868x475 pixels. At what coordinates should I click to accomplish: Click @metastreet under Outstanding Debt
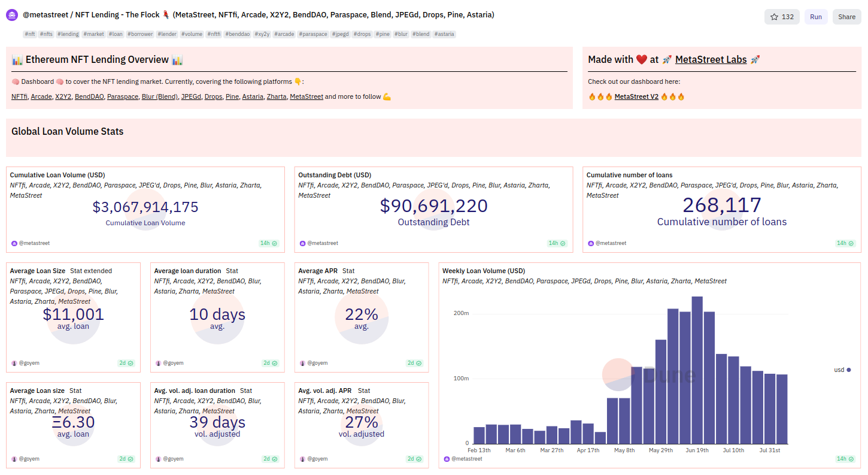point(323,243)
